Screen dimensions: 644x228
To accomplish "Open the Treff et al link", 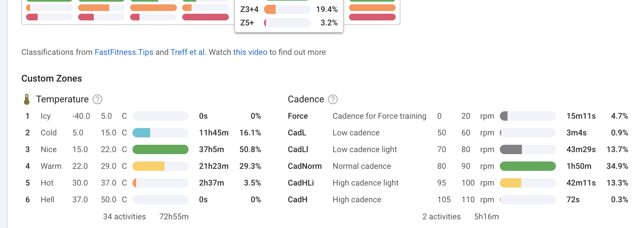I will click(x=187, y=52).
